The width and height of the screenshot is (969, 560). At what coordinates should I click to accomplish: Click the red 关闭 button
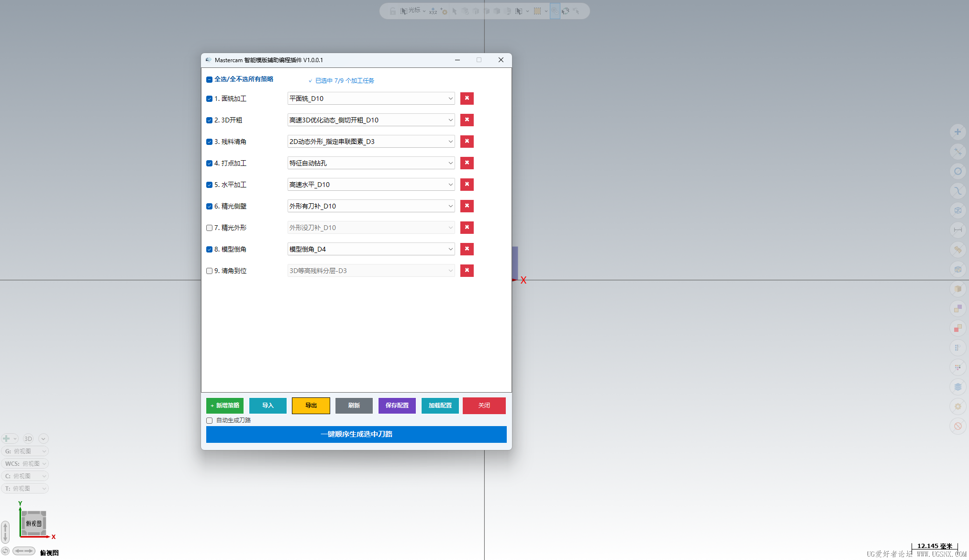tap(484, 406)
